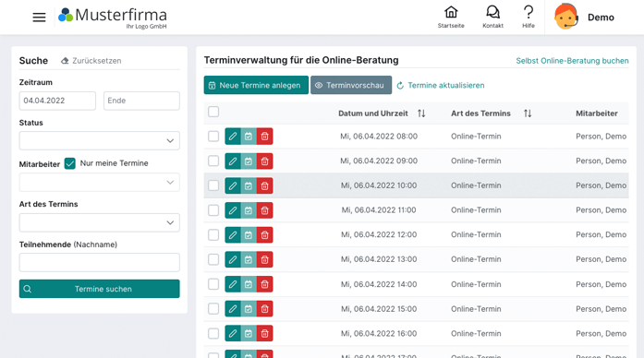Check the 10:00 appointment row checkbox
Viewport: 644px width, 358px height.
213,185
